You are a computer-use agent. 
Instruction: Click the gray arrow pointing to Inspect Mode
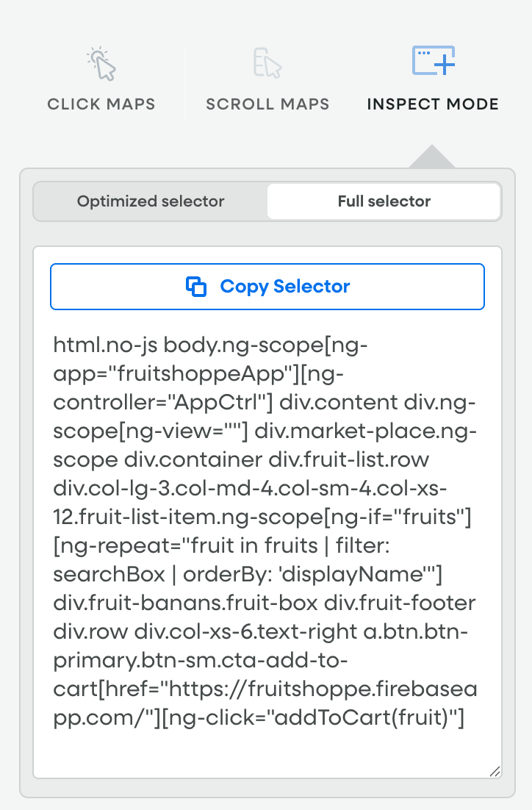[433, 158]
